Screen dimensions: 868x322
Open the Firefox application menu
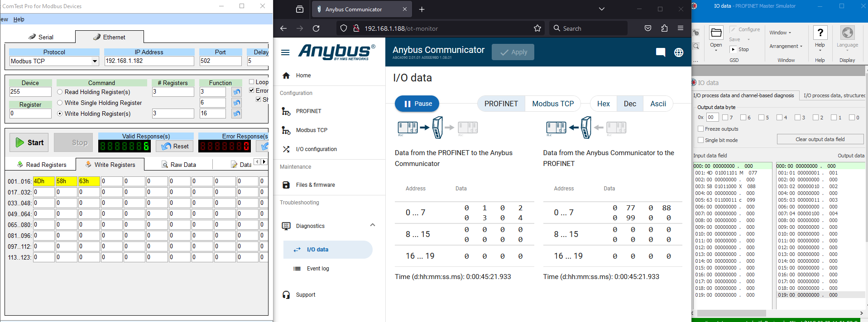point(681,28)
